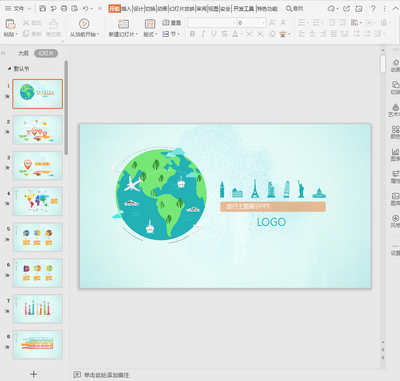The width and height of the screenshot is (400, 381).
Task: Click the Paste clipboard icon
Action: [10, 24]
